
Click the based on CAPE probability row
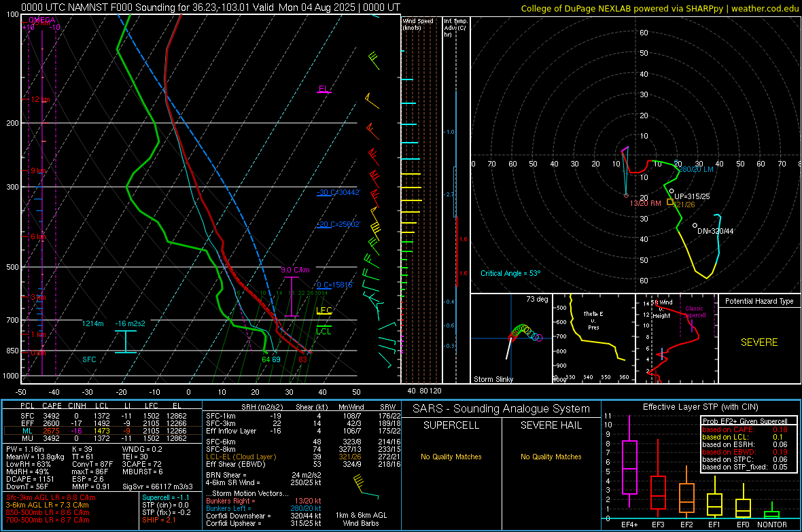point(745,429)
